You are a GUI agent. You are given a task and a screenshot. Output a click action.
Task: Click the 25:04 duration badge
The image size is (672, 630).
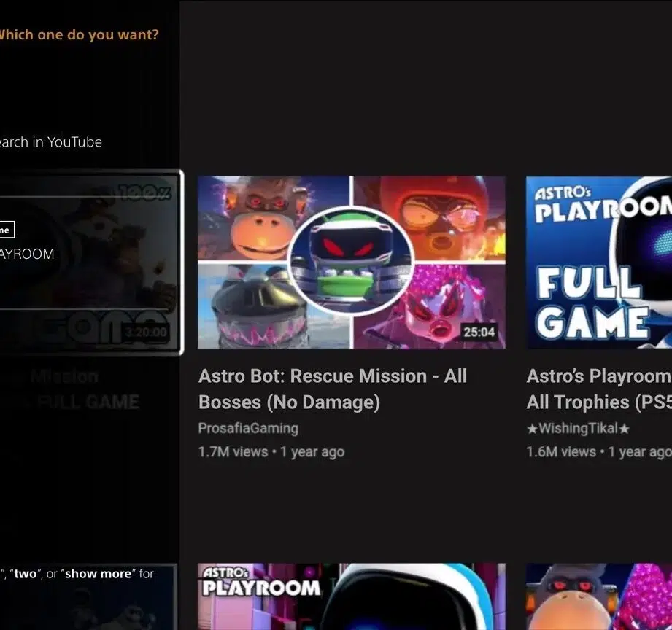[x=479, y=332]
